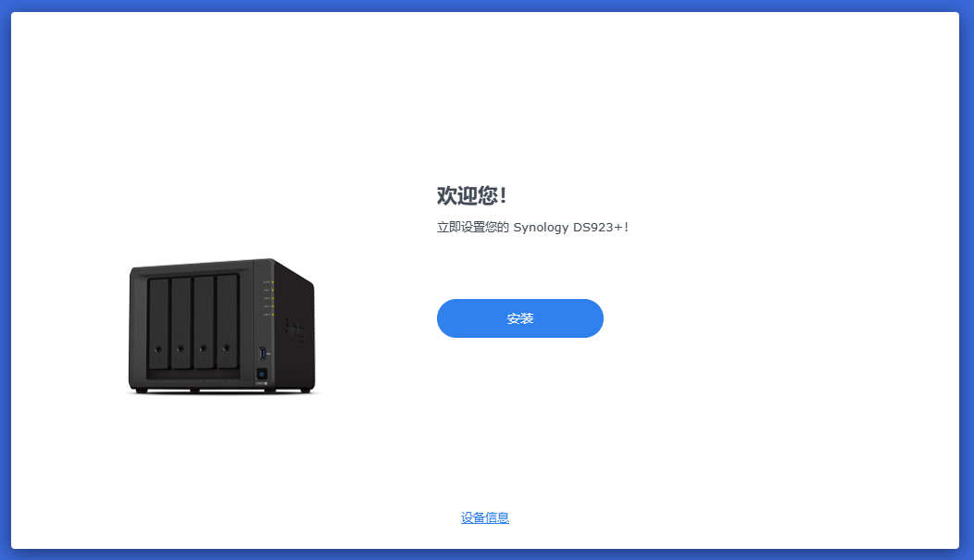The image size is (974, 560).
Task: Click the first drive bay from the left
Action: [x=158, y=323]
